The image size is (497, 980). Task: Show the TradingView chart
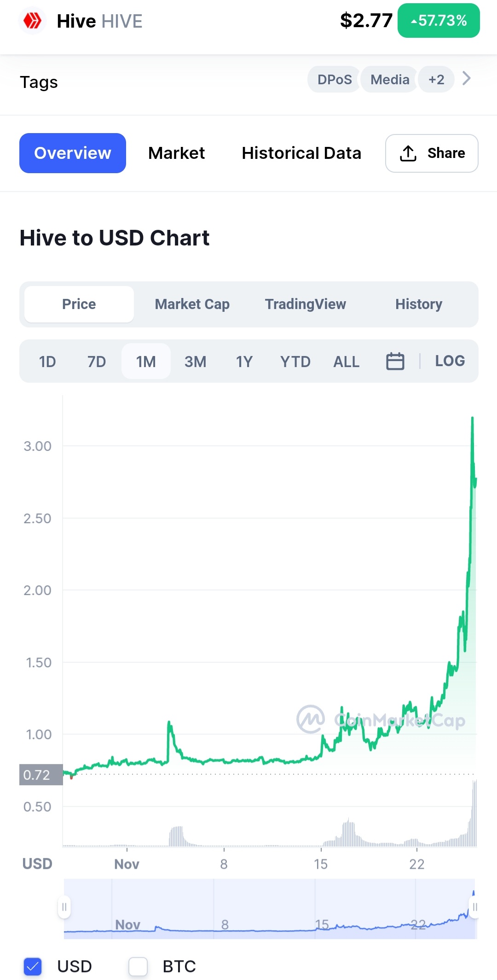point(305,304)
